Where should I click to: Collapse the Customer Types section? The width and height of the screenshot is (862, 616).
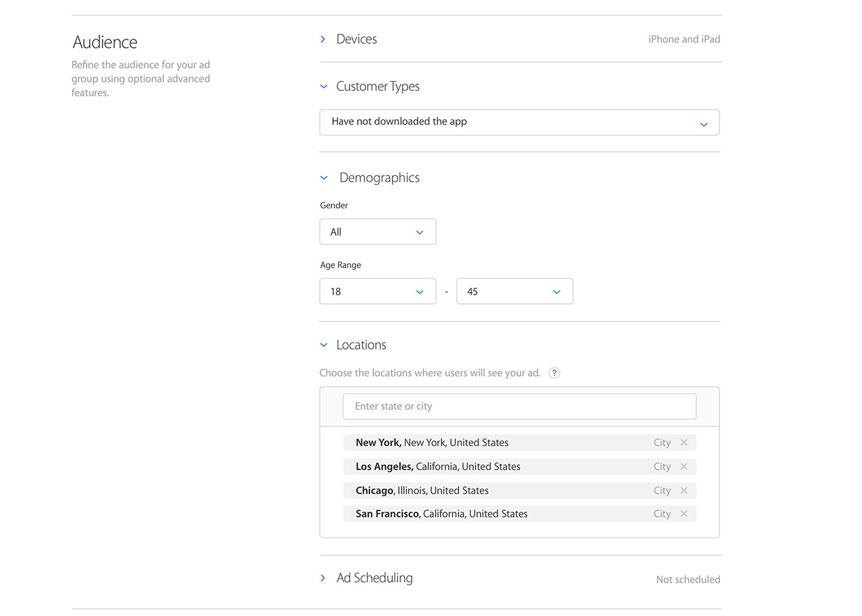coord(324,87)
